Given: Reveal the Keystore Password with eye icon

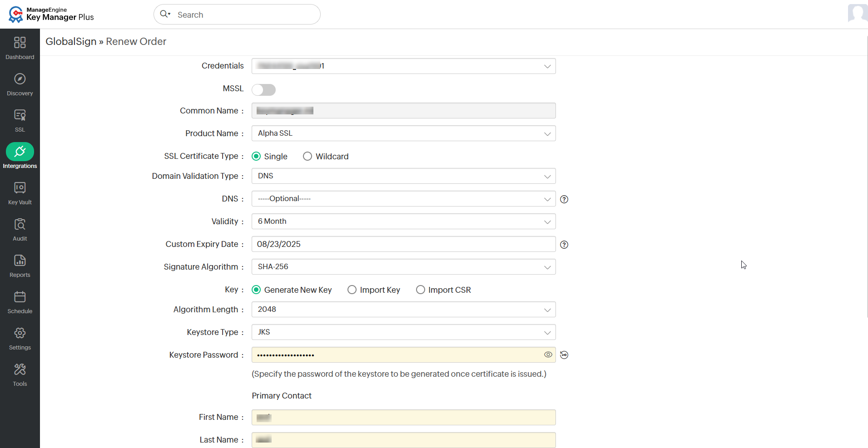Looking at the screenshot, I should click(x=548, y=354).
